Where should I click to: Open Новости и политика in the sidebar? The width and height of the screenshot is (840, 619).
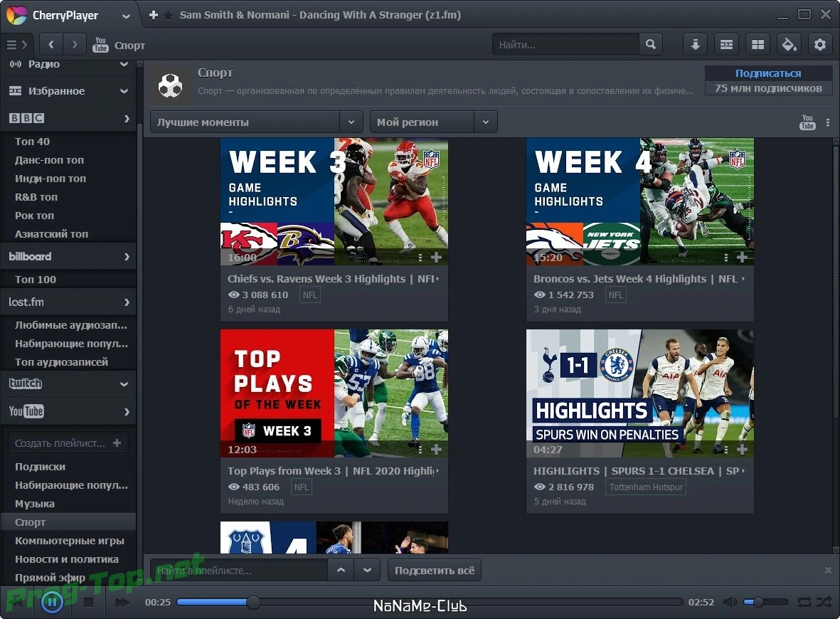click(66, 559)
